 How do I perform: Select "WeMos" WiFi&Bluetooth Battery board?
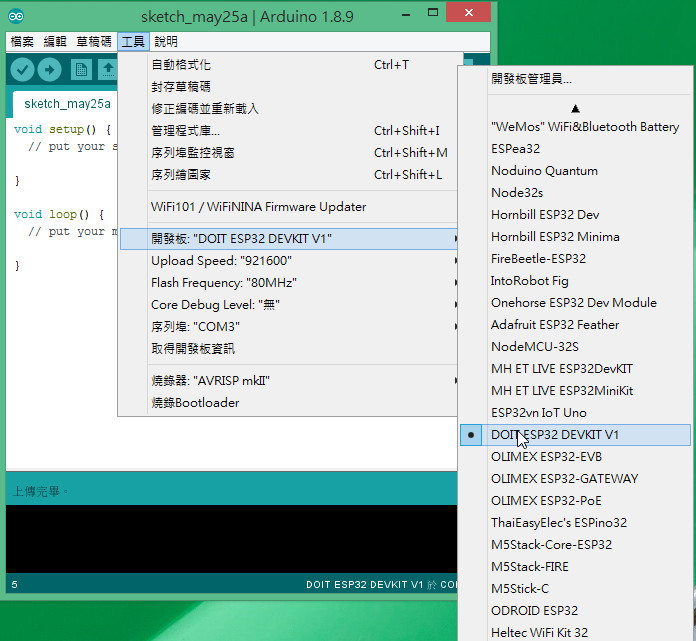pos(576,127)
